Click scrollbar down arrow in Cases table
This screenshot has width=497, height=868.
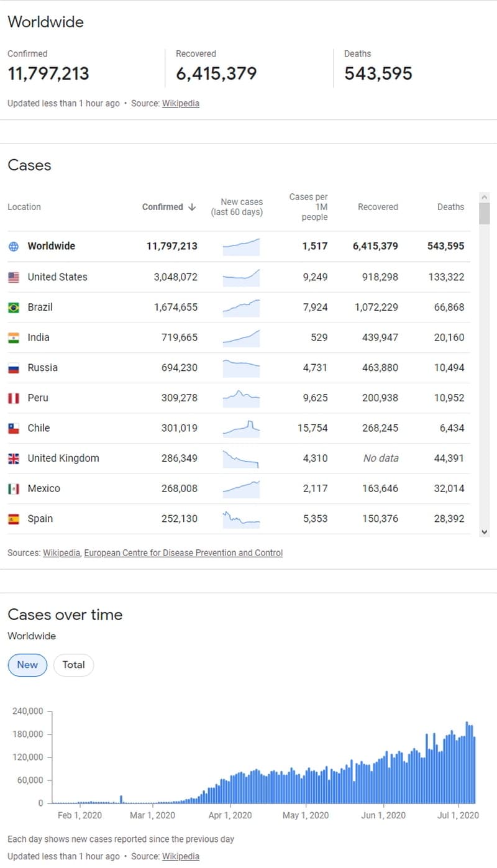(x=485, y=532)
